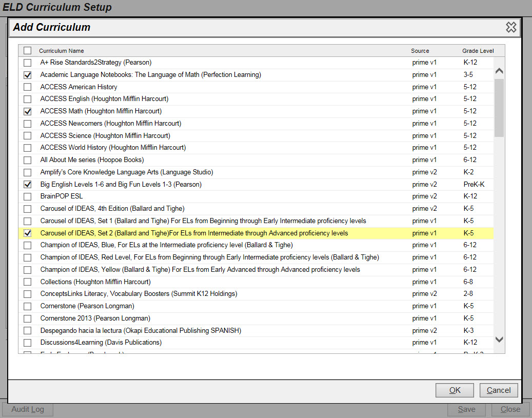Check A+ Rise Standards2Strategy (Pearson) checkbox
Image resolution: width=532 pixels, height=418 pixels.
[x=28, y=63]
